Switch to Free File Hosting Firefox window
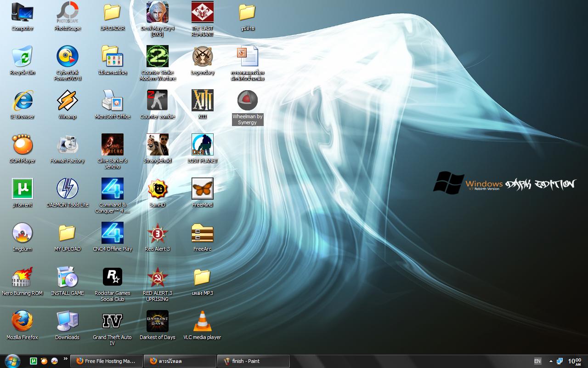Screen dimensions: 588x368 pyautogui.click(x=106, y=361)
